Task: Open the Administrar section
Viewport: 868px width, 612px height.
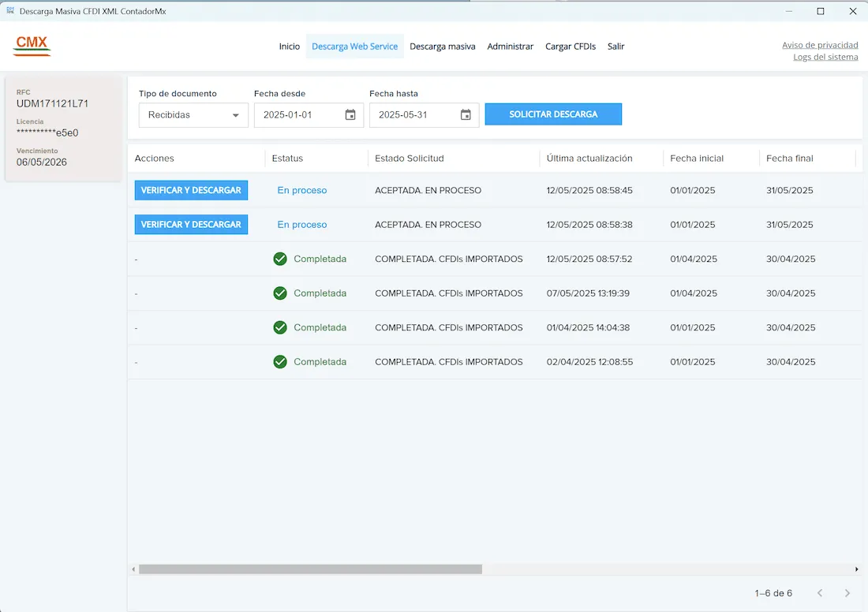Action: tap(510, 47)
